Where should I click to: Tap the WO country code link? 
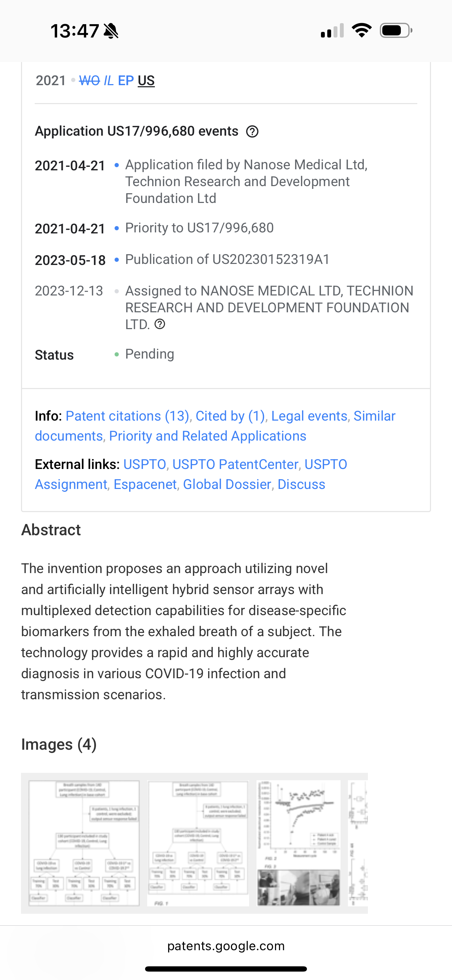click(x=89, y=81)
